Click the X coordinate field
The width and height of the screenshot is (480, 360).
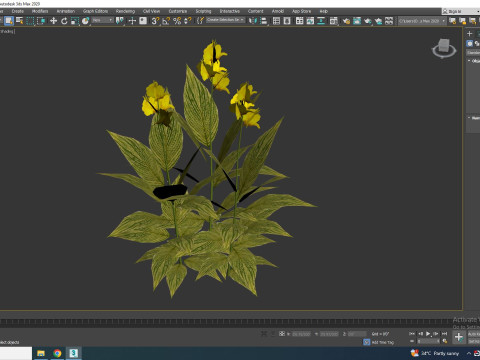pyautogui.click(x=301, y=334)
